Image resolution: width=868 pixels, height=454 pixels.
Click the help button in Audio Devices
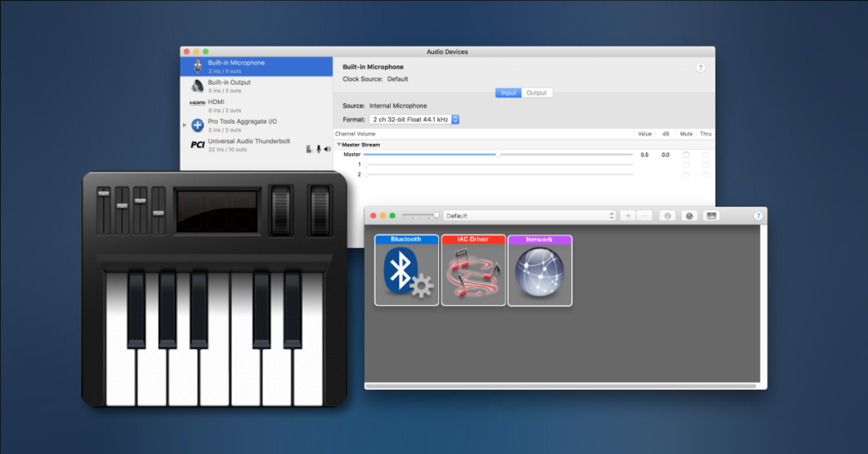pyautogui.click(x=700, y=68)
